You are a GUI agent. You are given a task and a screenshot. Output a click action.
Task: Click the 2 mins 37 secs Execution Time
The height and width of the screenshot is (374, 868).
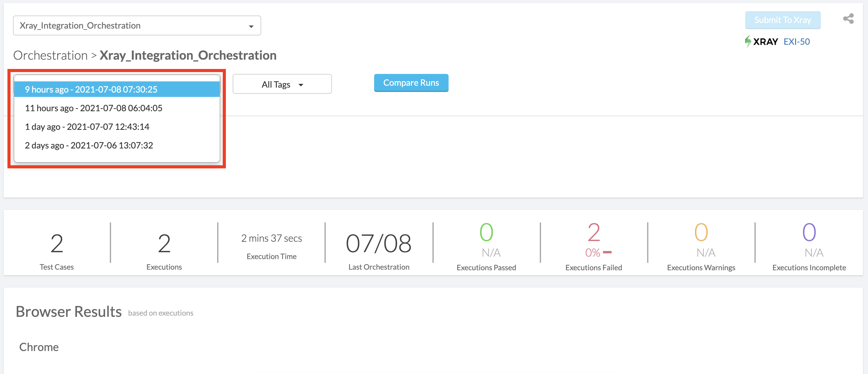(271, 238)
